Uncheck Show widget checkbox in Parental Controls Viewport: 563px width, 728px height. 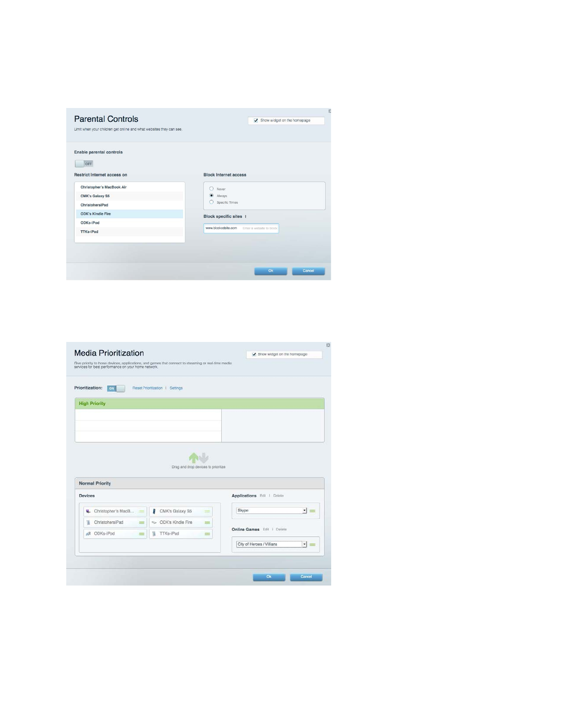[x=256, y=120]
